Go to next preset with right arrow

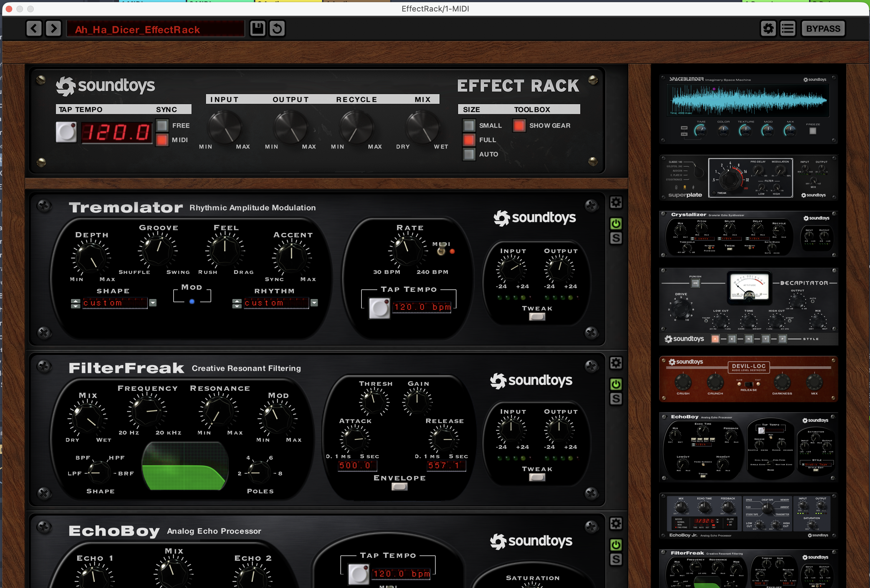click(x=53, y=28)
